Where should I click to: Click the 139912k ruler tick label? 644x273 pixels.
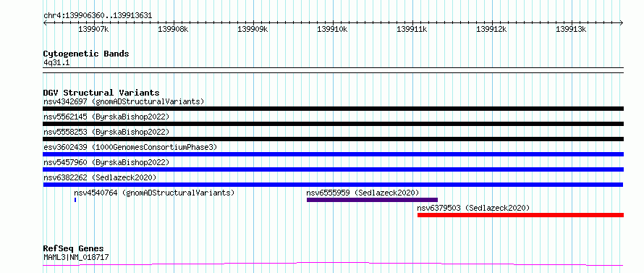click(491, 29)
